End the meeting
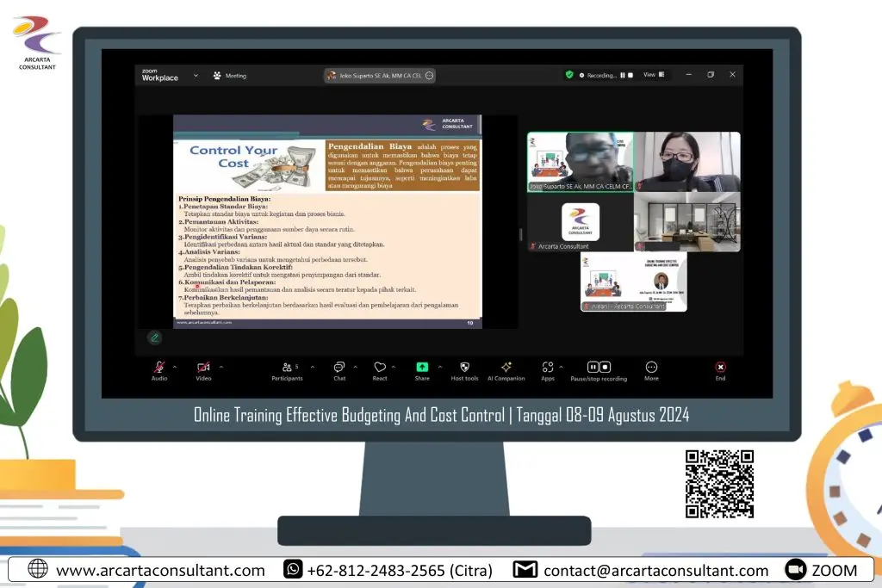The width and height of the screenshot is (882, 588). 720,368
